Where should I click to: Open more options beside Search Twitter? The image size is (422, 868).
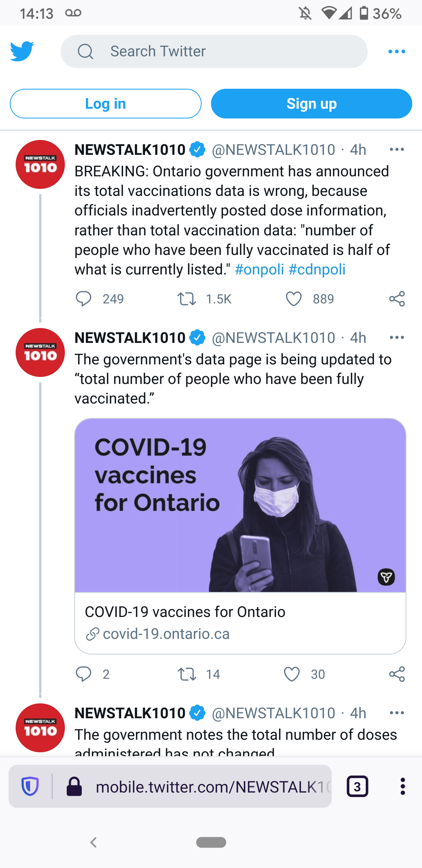click(397, 52)
